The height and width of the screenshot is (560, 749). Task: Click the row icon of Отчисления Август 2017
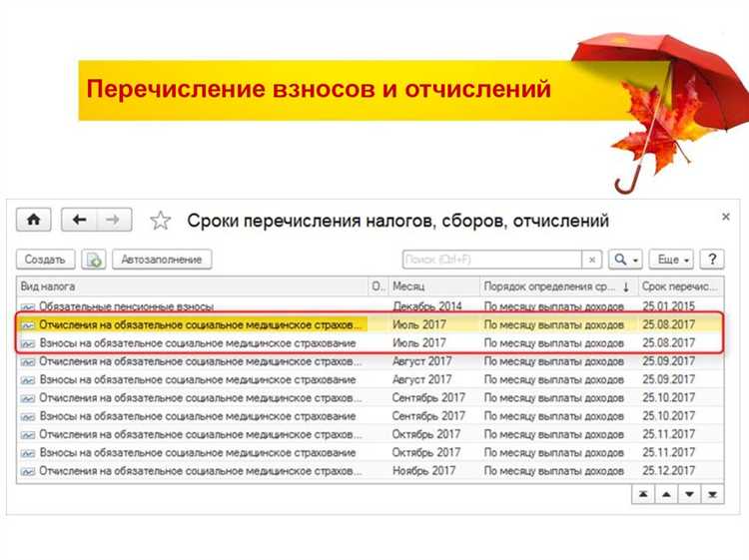click(x=28, y=362)
